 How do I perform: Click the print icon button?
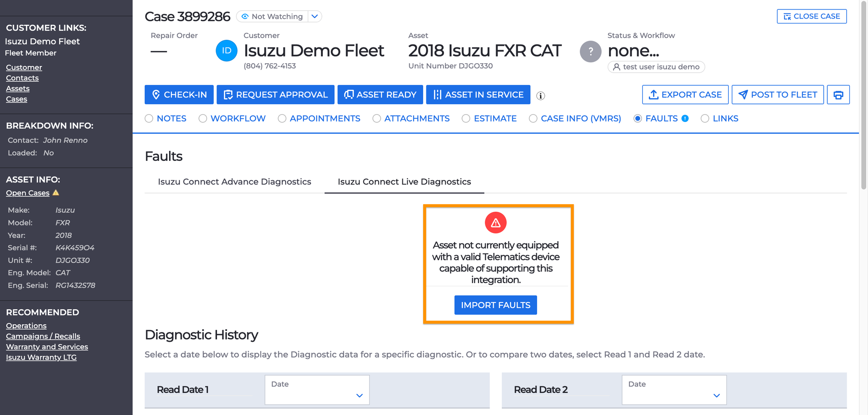838,95
